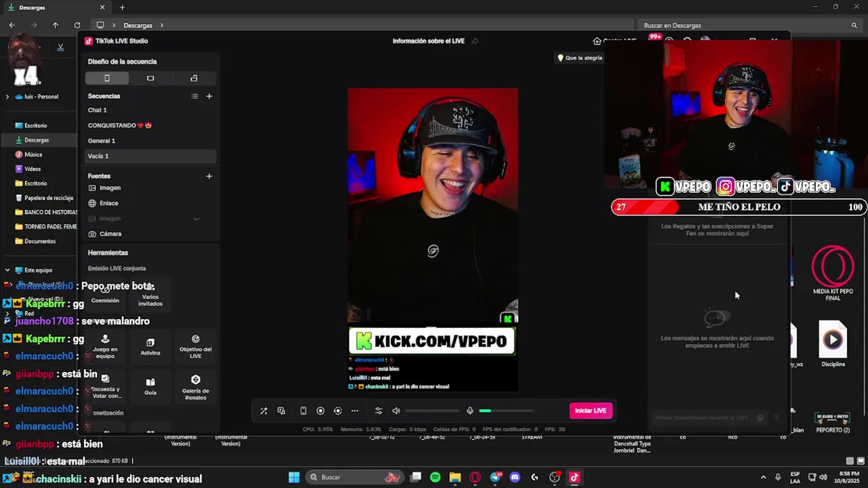Click the record button in bottom toolbar

click(x=320, y=411)
